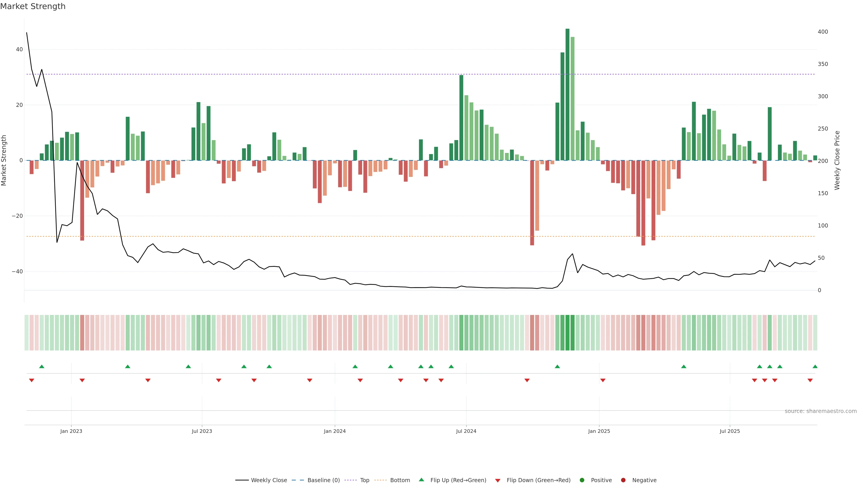The width and height of the screenshot is (868, 488).
Task: Click the Market Strength chart title
Action: click(x=33, y=6)
